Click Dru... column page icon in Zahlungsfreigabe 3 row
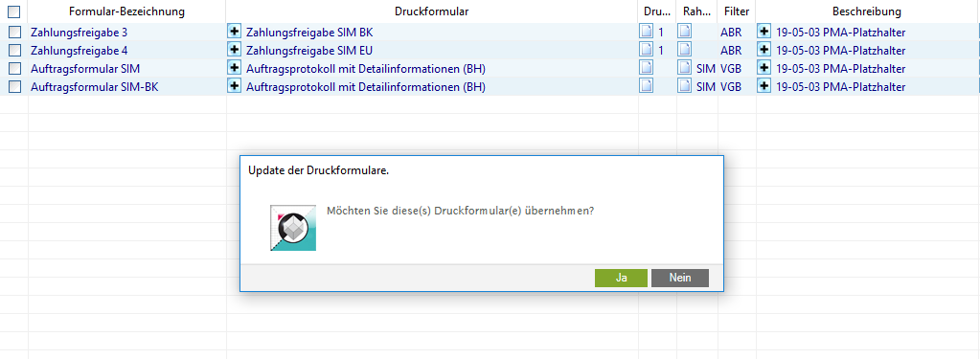This screenshot has width=980, height=359. click(x=647, y=32)
